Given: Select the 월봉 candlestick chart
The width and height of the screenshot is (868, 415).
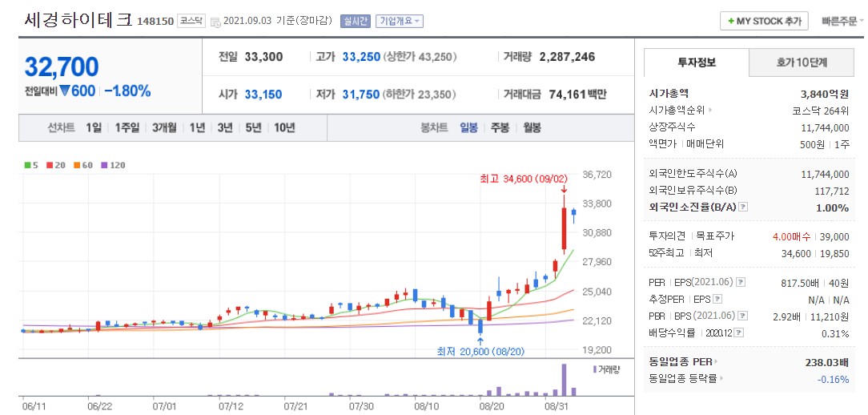Looking at the screenshot, I should [532, 128].
